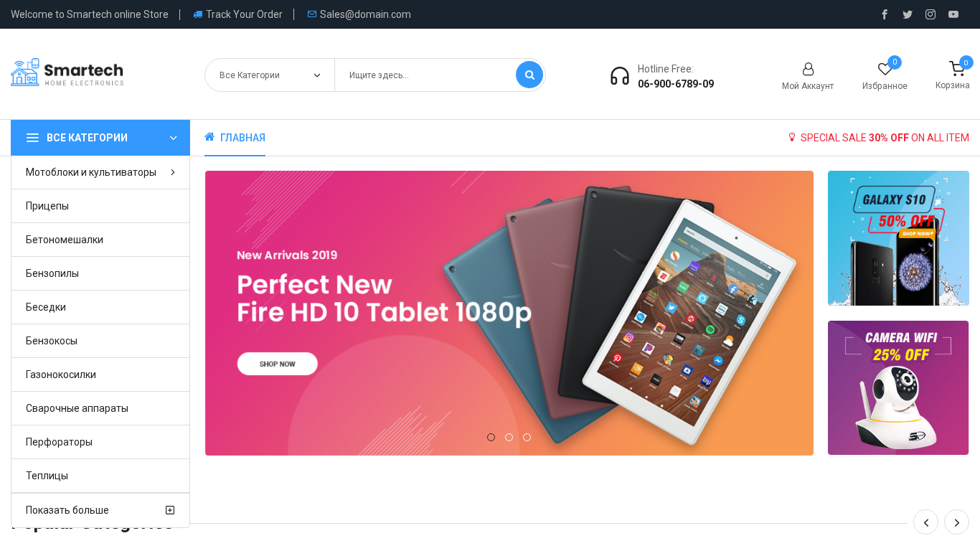Select the second slider dot indicator
Image resolution: width=980 pixels, height=551 pixels.
click(509, 437)
